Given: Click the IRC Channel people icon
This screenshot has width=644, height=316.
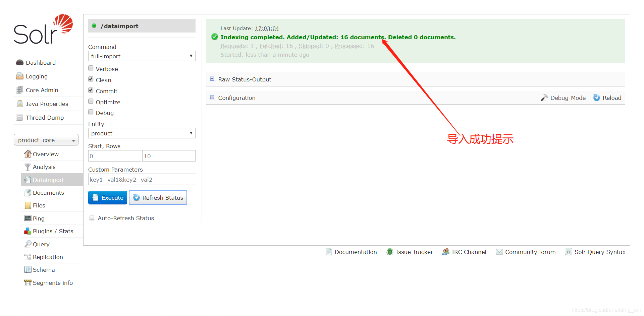Looking at the screenshot, I should (x=445, y=252).
